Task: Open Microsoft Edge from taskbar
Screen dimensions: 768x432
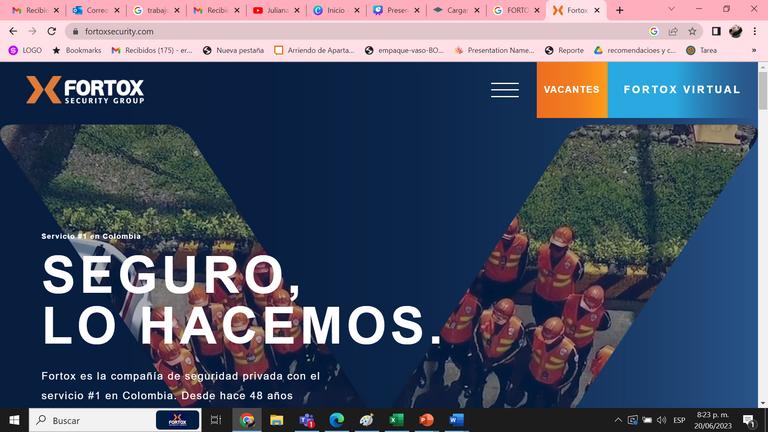Action: pos(336,420)
